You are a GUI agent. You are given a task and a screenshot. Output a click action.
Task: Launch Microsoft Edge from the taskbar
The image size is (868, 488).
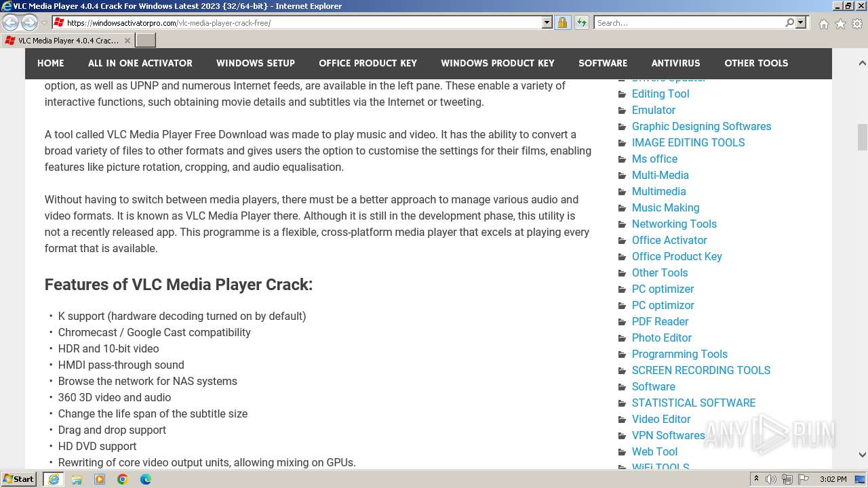coord(145,479)
